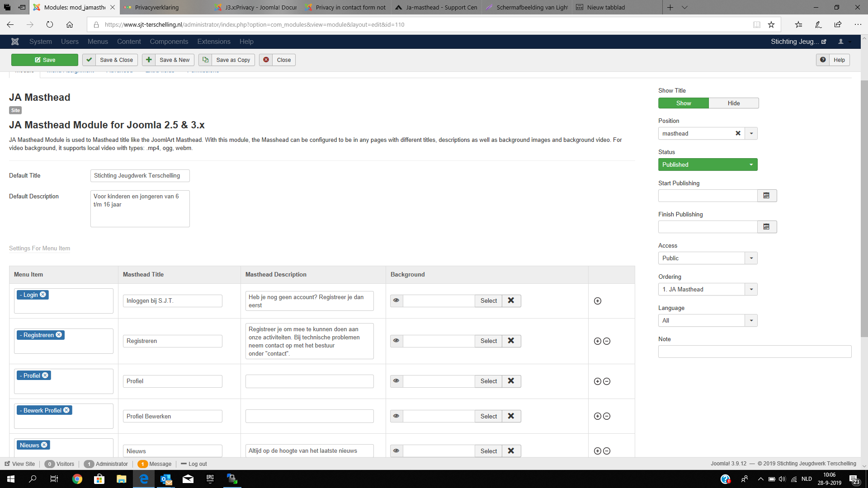
Task: Open Start Publishing calendar picker
Action: coord(766,196)
